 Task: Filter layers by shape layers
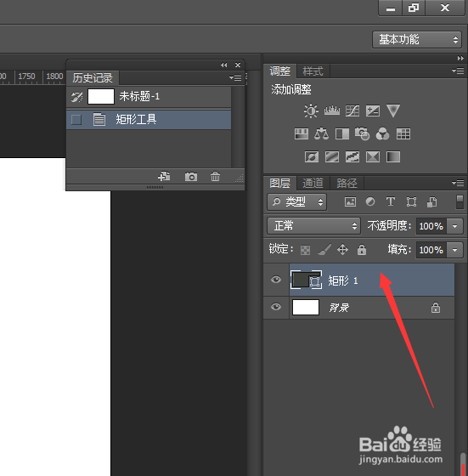tap(411, 202)
